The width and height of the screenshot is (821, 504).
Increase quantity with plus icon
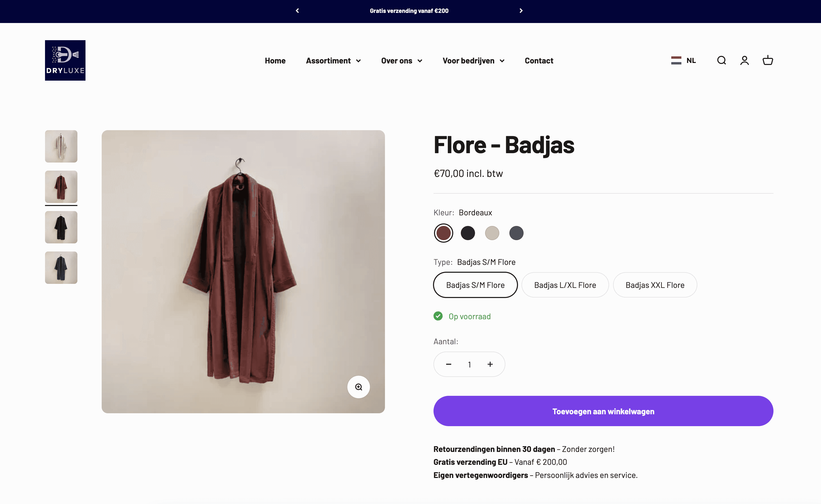[490, 364]
